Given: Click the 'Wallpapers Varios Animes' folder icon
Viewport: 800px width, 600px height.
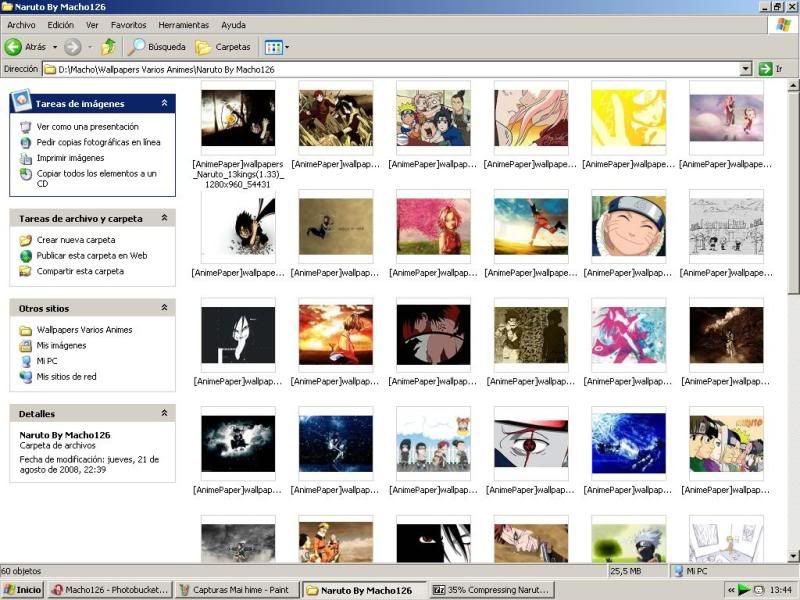Looking at the screenshot, I should pos(26,330).
